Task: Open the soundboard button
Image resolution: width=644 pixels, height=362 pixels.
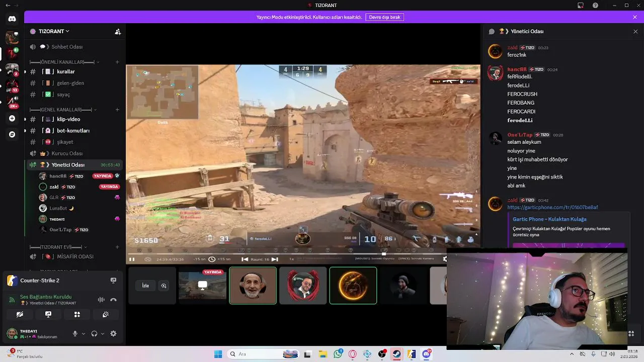Action: click(x=106, y=314)
